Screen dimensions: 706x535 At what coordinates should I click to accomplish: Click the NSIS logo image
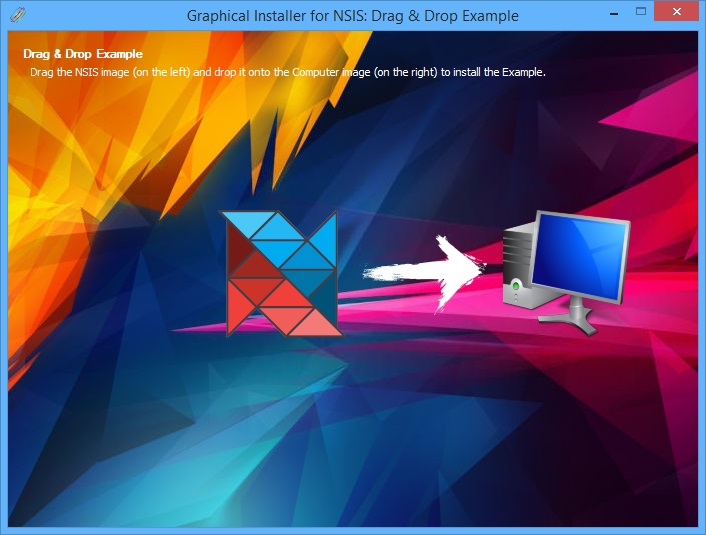click(281, 273)
